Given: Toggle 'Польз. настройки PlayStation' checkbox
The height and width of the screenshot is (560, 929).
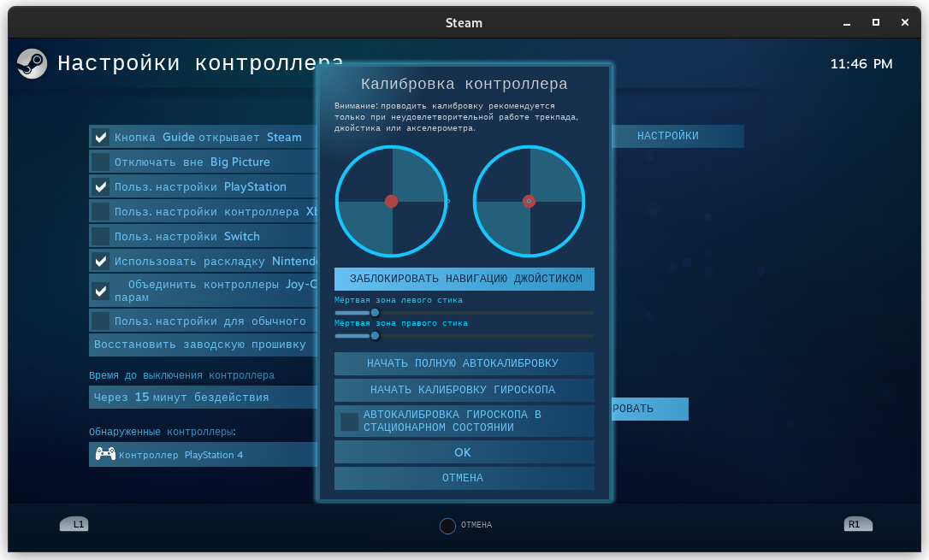Looking at the screenshot, I should [x=101, y=187].
